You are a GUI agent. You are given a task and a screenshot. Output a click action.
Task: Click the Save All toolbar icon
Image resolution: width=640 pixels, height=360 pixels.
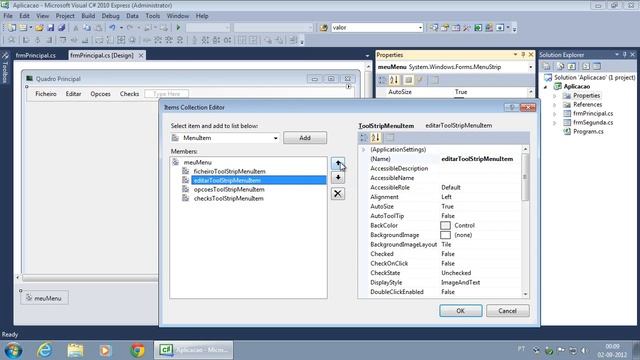(62, 28)
